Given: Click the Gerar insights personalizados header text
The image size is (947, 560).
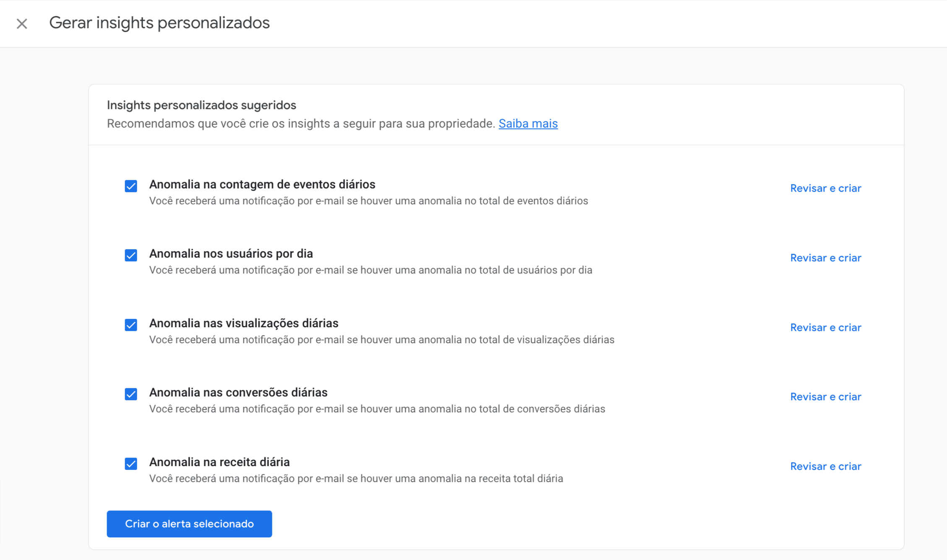Looking at the screenshot, I should [x=159, y=23].
